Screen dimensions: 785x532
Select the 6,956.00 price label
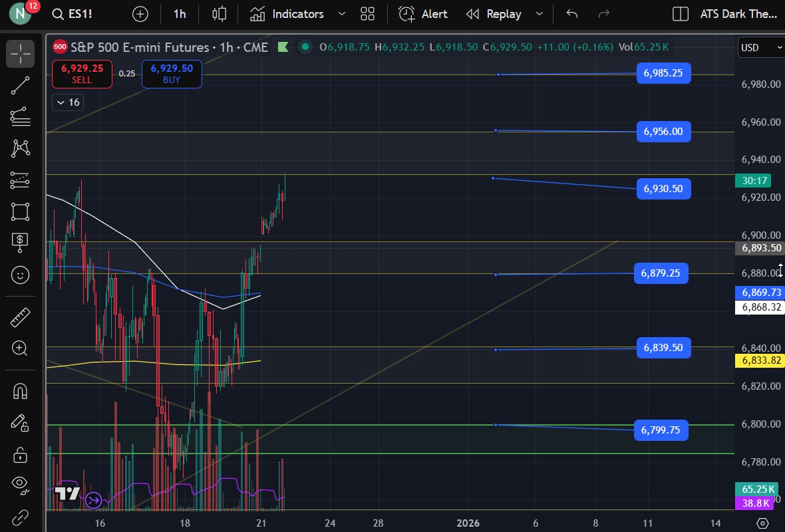(x=663, y=132)
